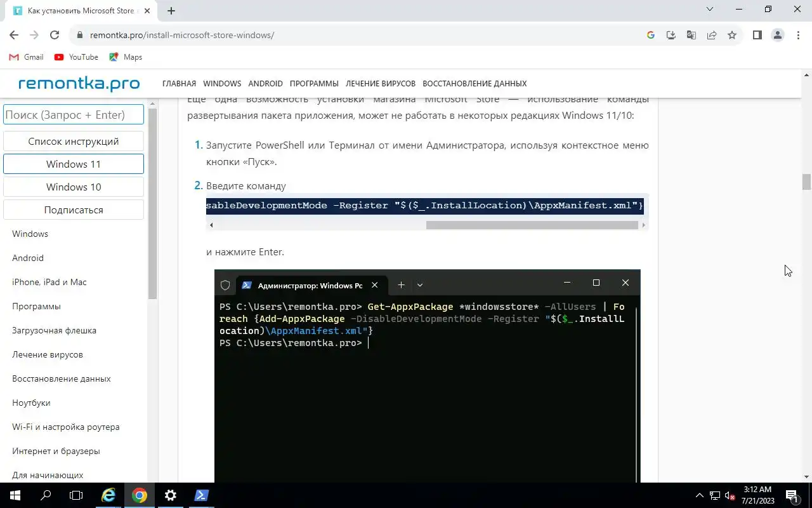Image resolution: width=812 pixels, height=508 pixels.
Task: Open Gmail bookmark
Action: coord(26,57)
